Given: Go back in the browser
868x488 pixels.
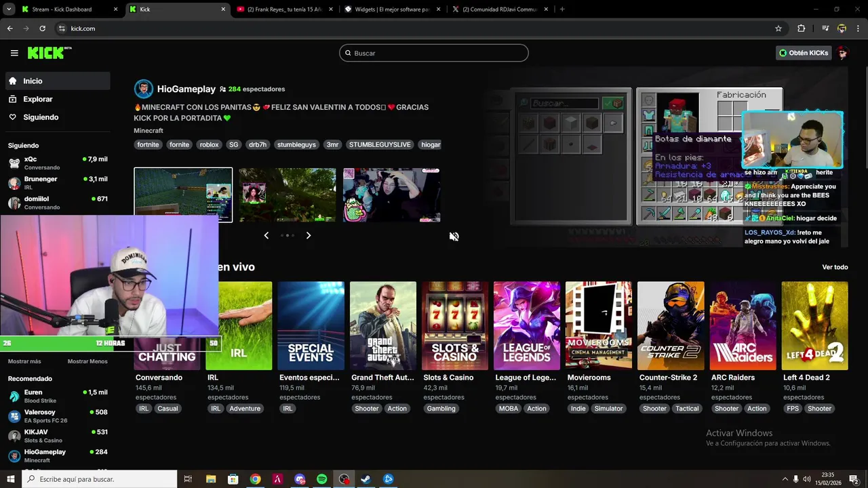Looking at the screenshot, I should click(x=9, y=28).
